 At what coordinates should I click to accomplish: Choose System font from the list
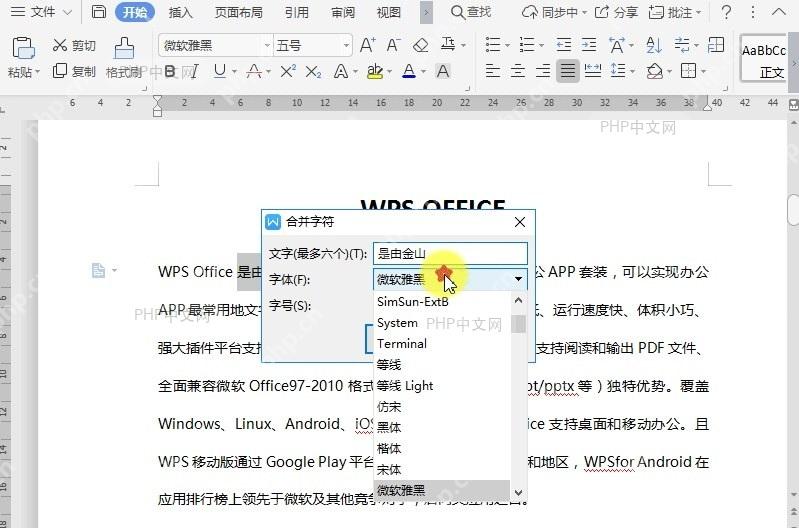442,323
